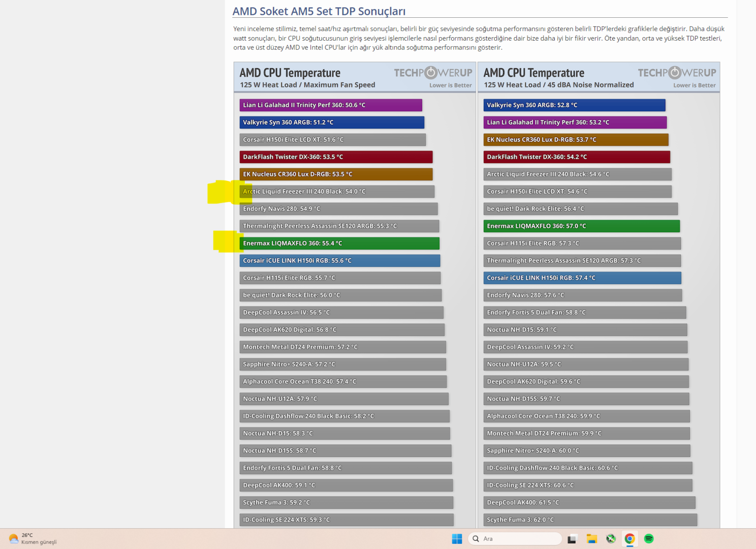This screenshot has width=756, height=549.
Task: Click the bar Corsair H150i Elite LCD XT: 51.6 °C
Action: (x=333, y=140)
